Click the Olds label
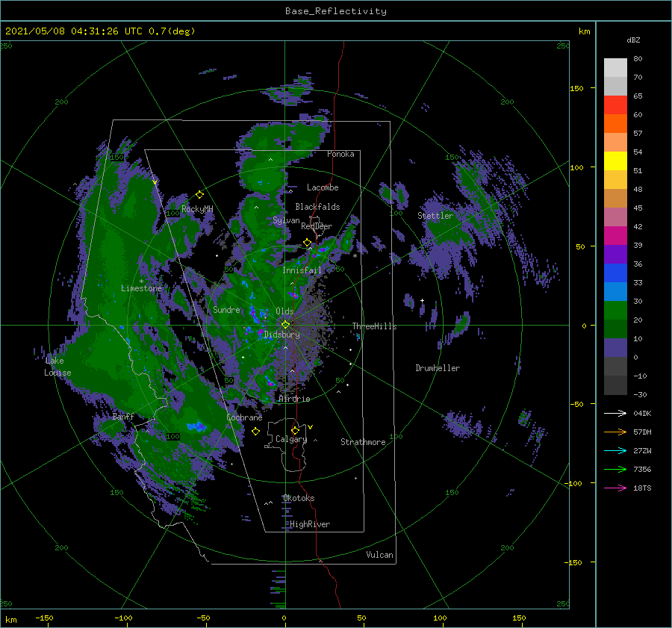The height and width of the screenshot is (628, 672). click(x=284, y=311)
